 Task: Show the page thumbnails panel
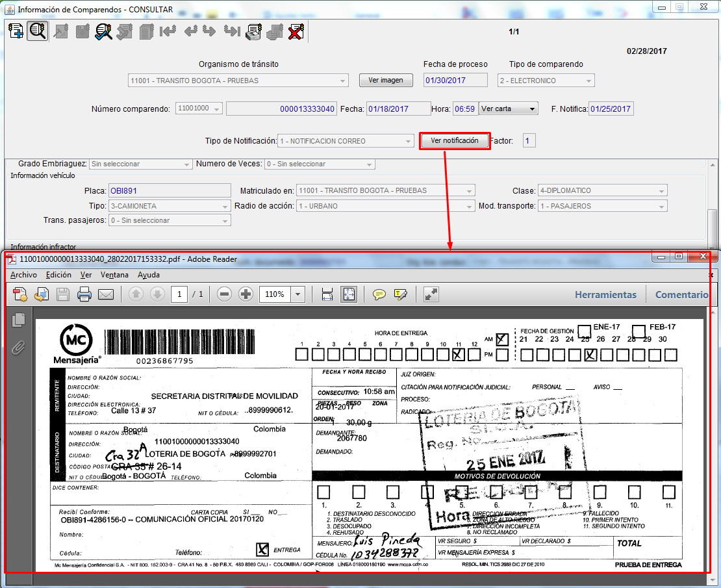tap(18, 320)
